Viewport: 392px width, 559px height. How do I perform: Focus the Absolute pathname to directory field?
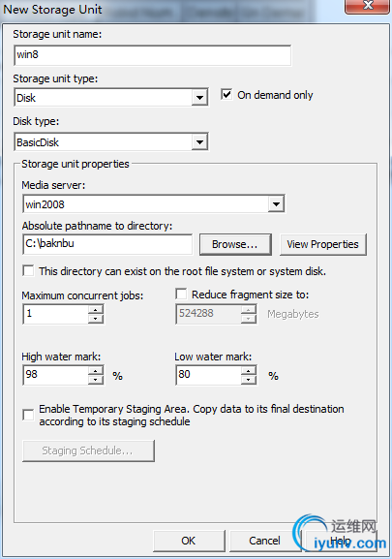[107, 244]
